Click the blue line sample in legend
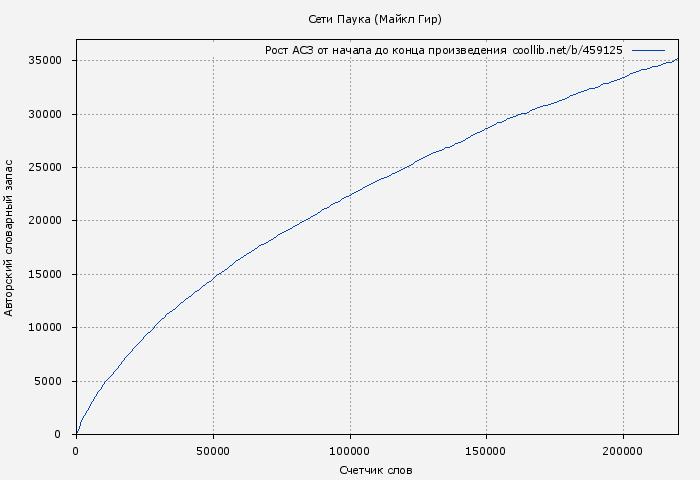 tap(648, 50)
